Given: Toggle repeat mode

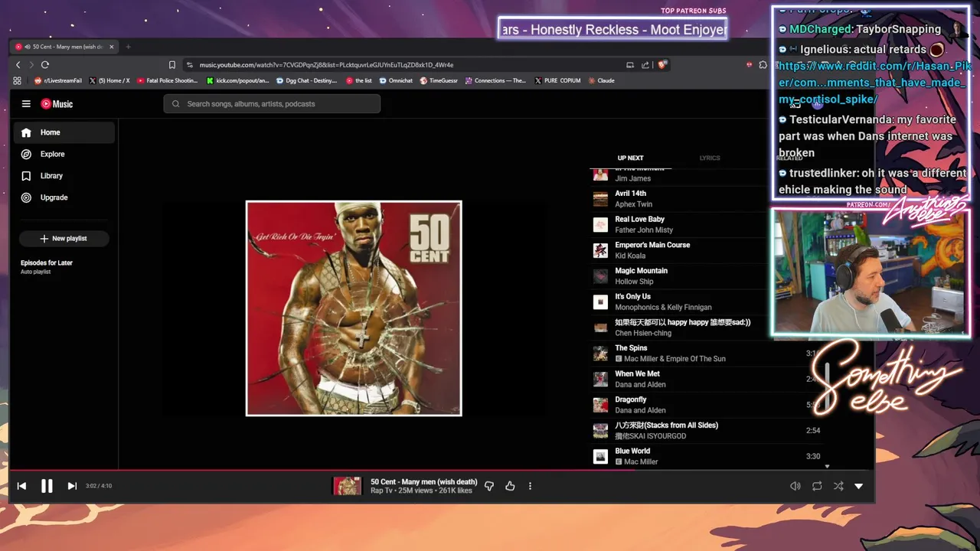Looking at the screenshot, I should [817, 486].
